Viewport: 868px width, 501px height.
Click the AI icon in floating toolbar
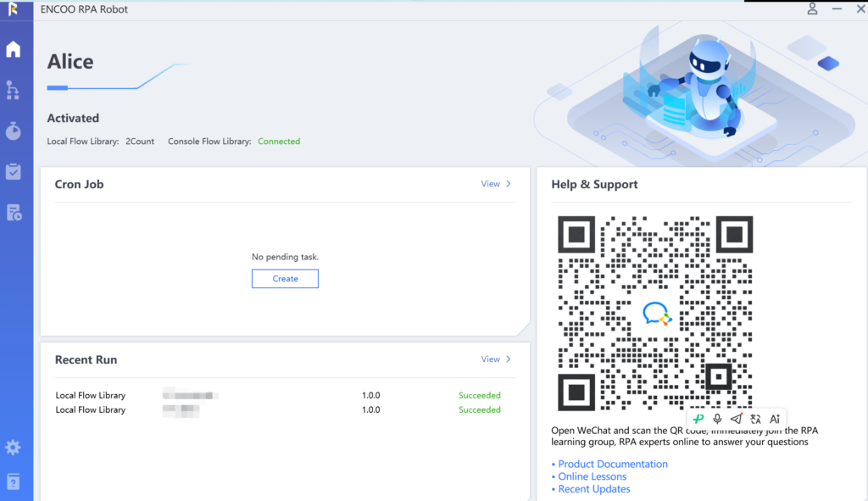click(775, 419)
